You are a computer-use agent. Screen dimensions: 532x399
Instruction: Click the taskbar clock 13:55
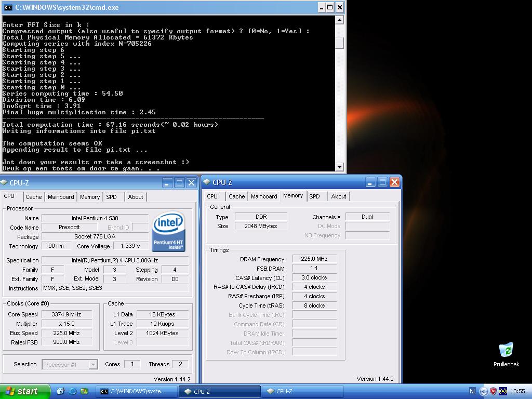coord(518,391)
